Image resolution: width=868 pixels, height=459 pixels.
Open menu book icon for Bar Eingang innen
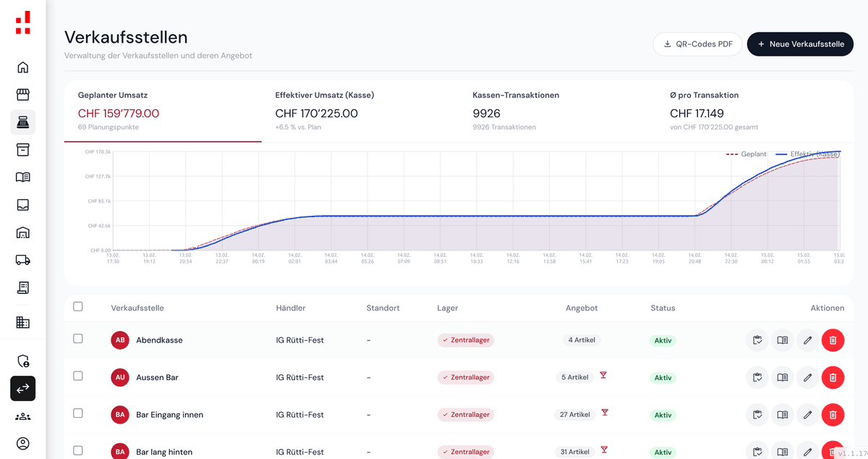pos(782,415)
